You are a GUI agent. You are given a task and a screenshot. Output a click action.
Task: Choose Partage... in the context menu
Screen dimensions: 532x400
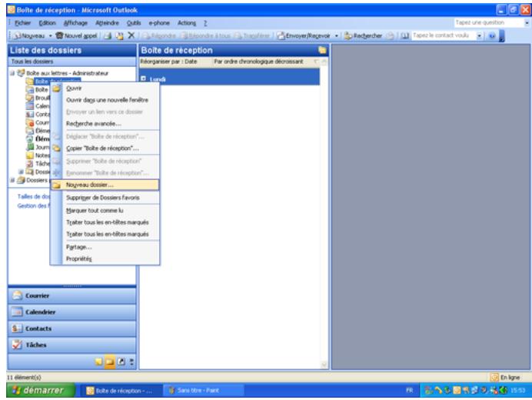coord(105,247)
